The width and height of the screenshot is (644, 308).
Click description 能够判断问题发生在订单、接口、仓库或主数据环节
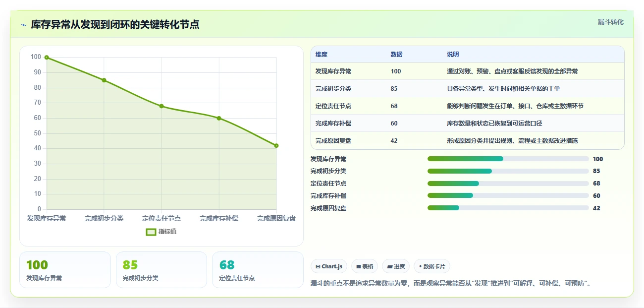tap(515, 106)
